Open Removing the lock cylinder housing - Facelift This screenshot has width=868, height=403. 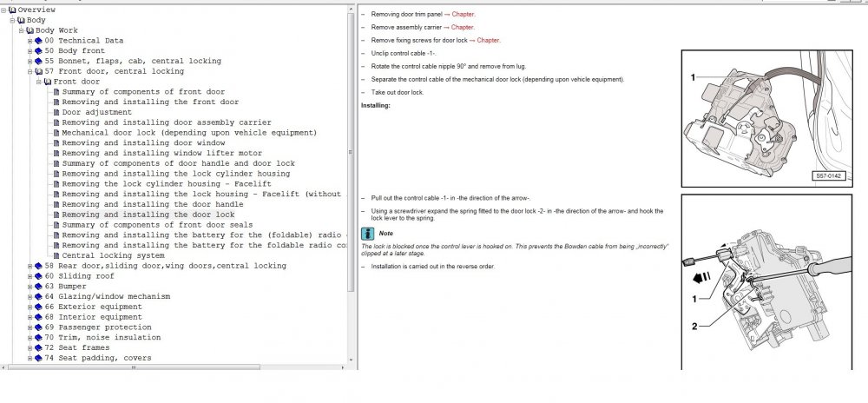coord(167,184)
